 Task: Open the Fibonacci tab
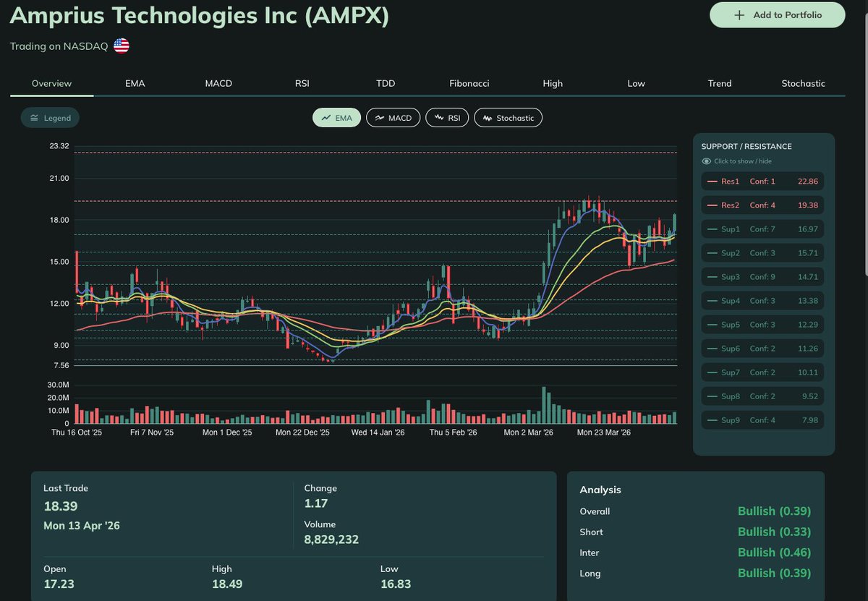coord(469,83)
